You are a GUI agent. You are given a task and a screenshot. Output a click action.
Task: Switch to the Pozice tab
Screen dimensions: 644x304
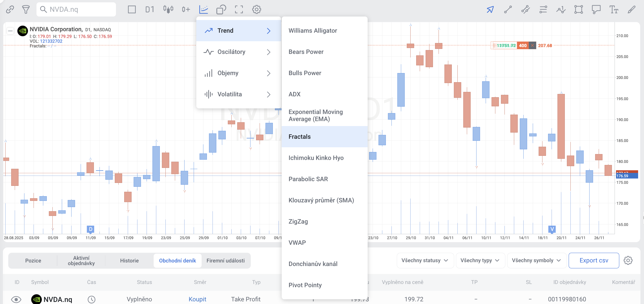[x=33, y=261]
